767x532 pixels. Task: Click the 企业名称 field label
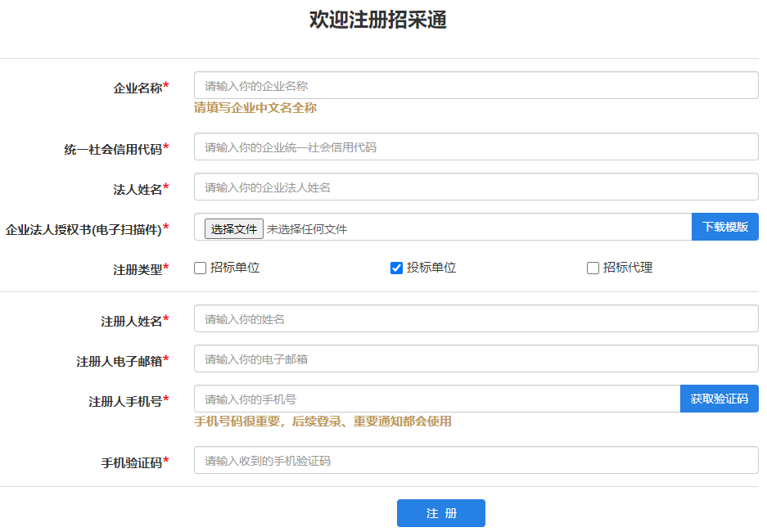(x=138, y=88)
